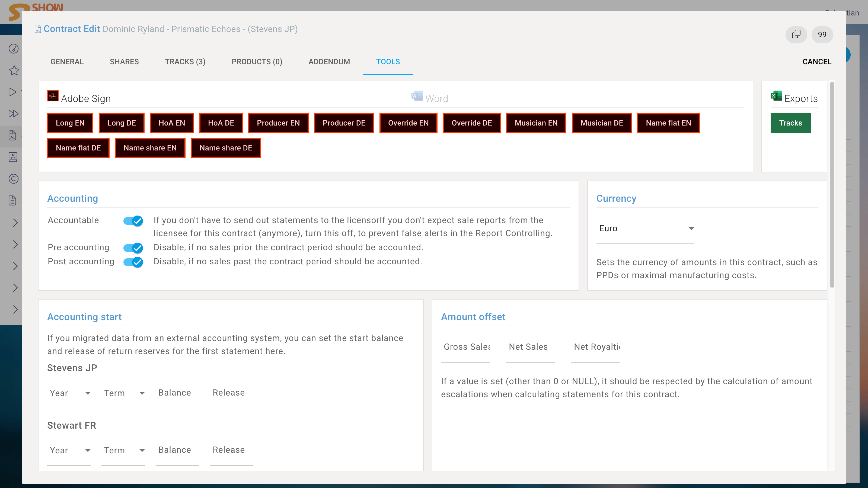Turn off Pre accounting
Image resolution: width=868 pixels, height=488 pixels.
pyautogui.click(x=133, y=248)
